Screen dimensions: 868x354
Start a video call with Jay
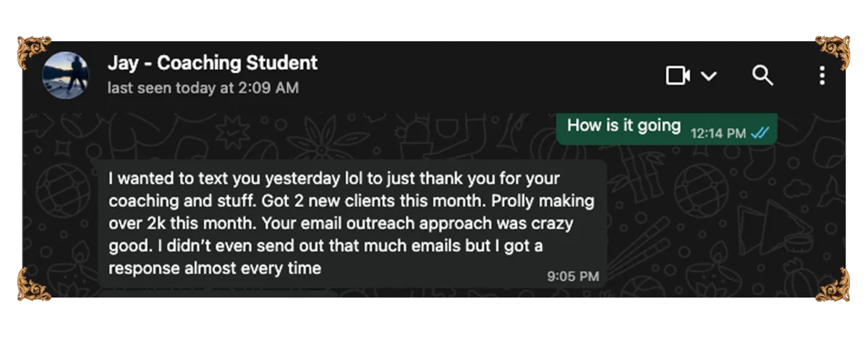678,75
